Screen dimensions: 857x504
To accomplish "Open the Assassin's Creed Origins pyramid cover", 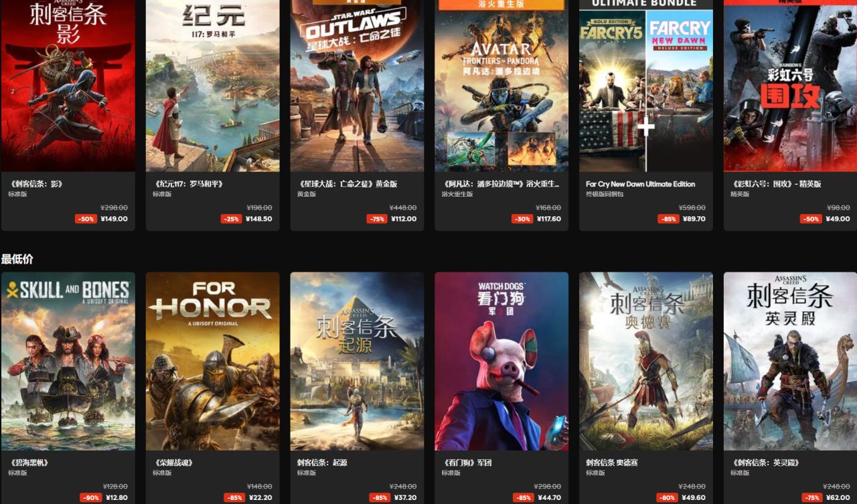I will coord(357,361).
